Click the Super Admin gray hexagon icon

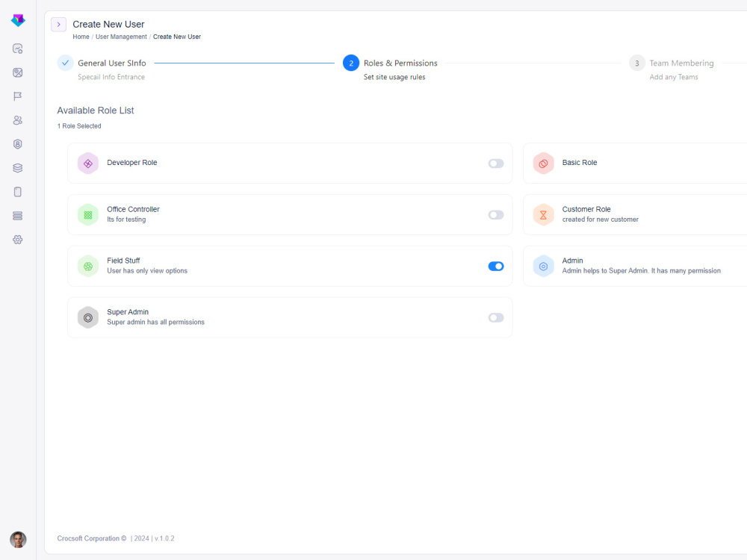pos(88,317)
